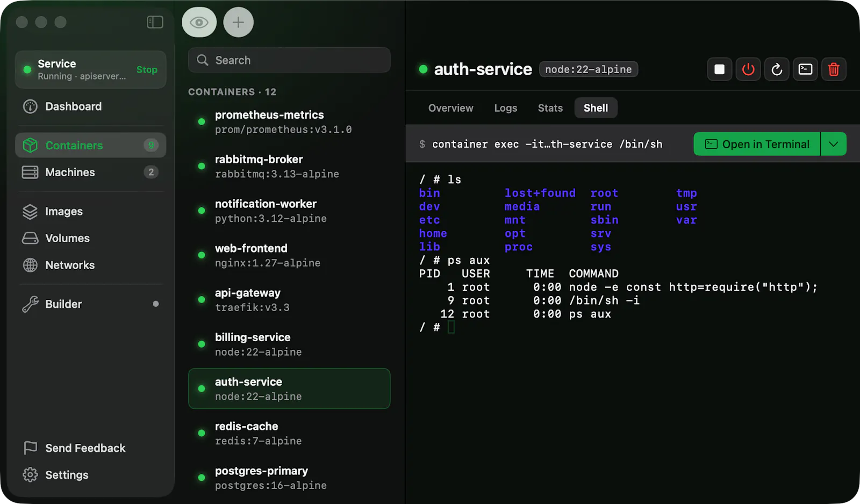This screenshot has width=860, height=504.
Task: Select the prometheus-metrics container
Action: tap(289, 122)
